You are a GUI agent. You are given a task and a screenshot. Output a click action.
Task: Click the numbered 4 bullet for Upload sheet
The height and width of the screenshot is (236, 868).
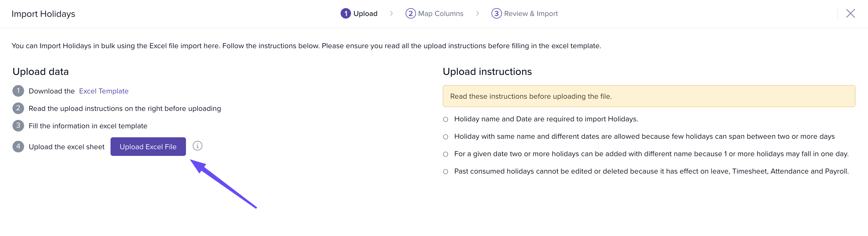(x=18, y=147)
